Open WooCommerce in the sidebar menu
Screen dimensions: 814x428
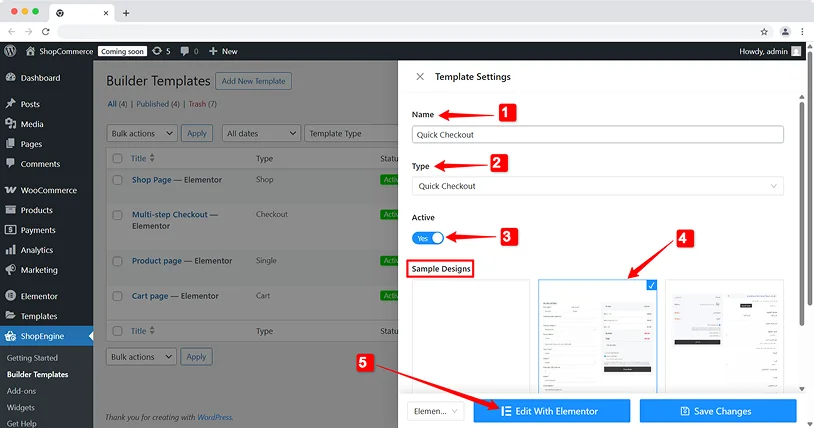(48, 190)
